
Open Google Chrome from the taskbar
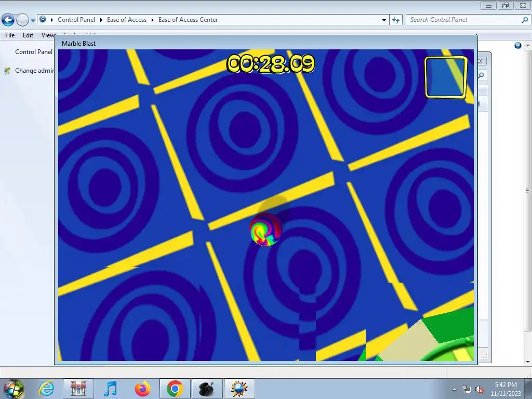pos(175,389)
